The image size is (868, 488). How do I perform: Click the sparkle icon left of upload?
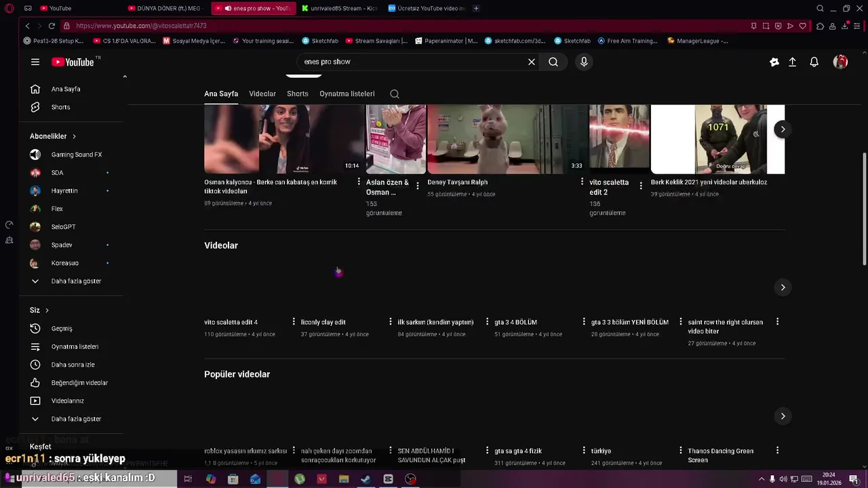(x=774, y=62)
